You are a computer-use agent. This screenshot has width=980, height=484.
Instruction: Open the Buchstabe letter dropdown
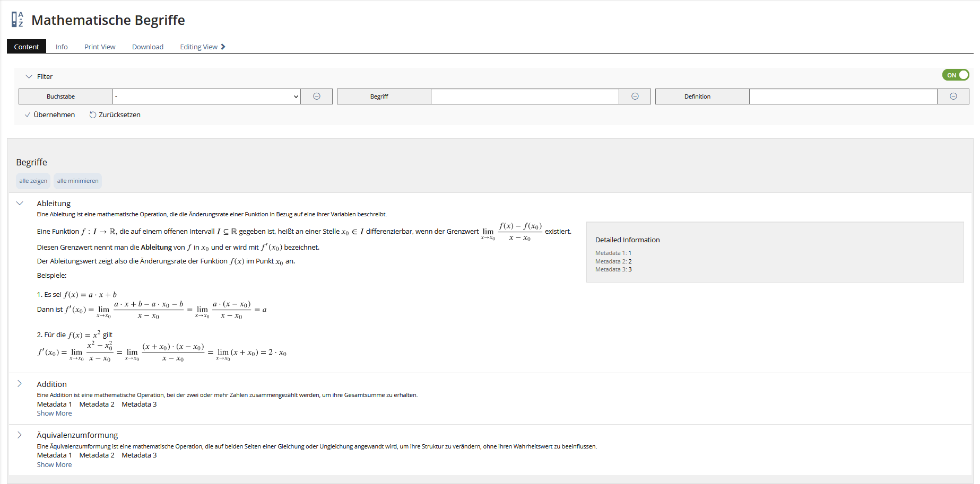(x=206, y=96)
